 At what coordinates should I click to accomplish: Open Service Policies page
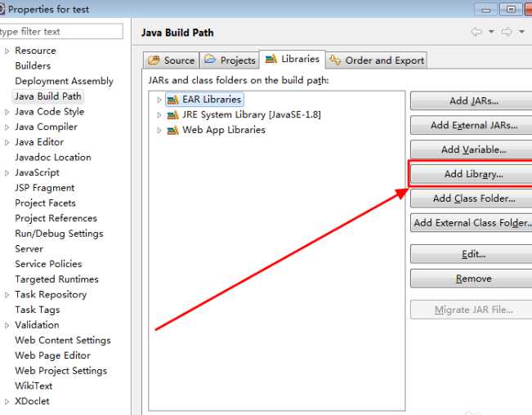pos(48,264)
